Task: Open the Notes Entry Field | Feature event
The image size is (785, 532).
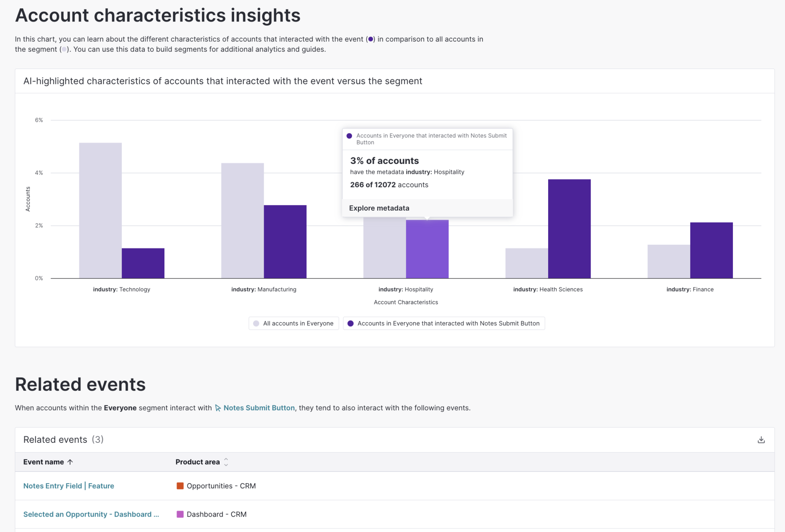Action: (x=69, y=486)
